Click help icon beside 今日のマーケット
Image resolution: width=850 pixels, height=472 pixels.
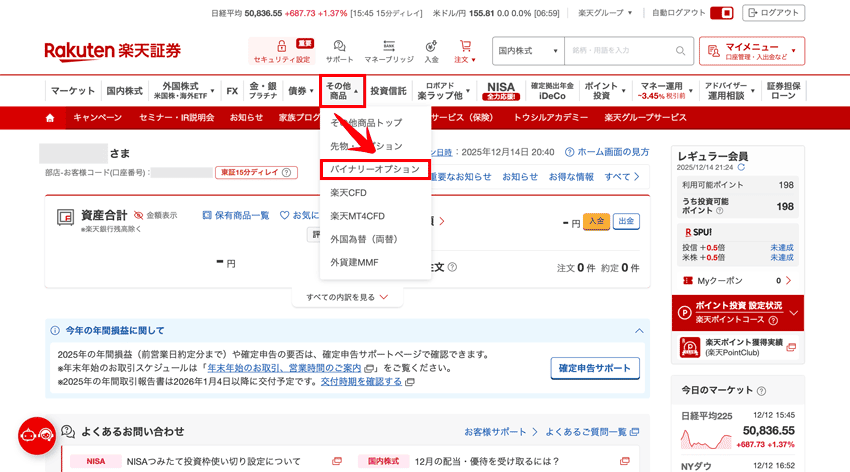point(761,391)
